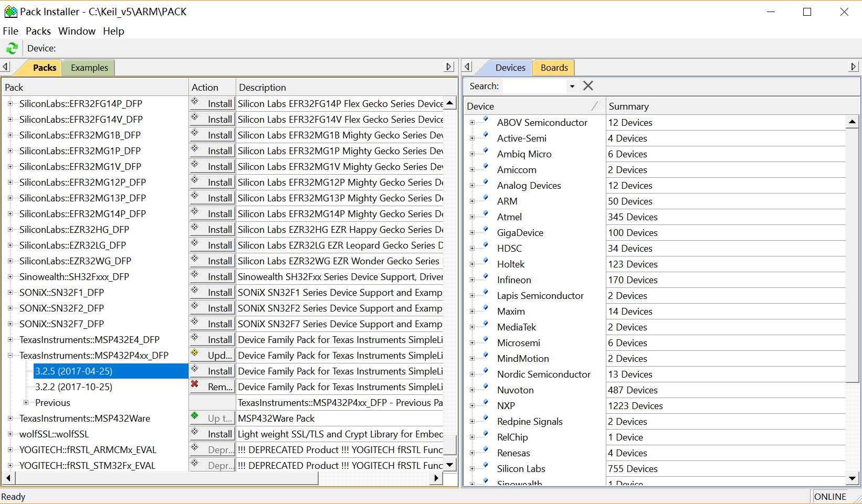The image size is (862, 504).
Task: Open the Search dropdown arrow
Action: pyautogui.click(x=572, y=86)
